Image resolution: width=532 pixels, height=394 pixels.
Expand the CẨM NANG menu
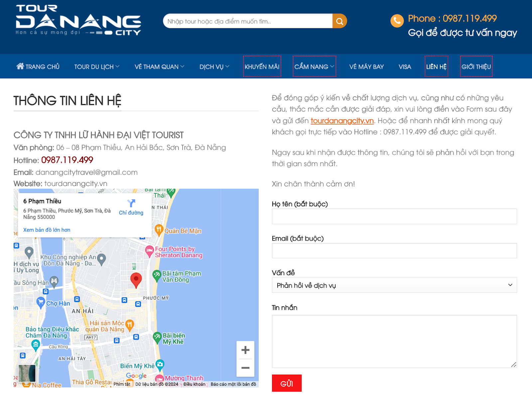tap(314, 67)
